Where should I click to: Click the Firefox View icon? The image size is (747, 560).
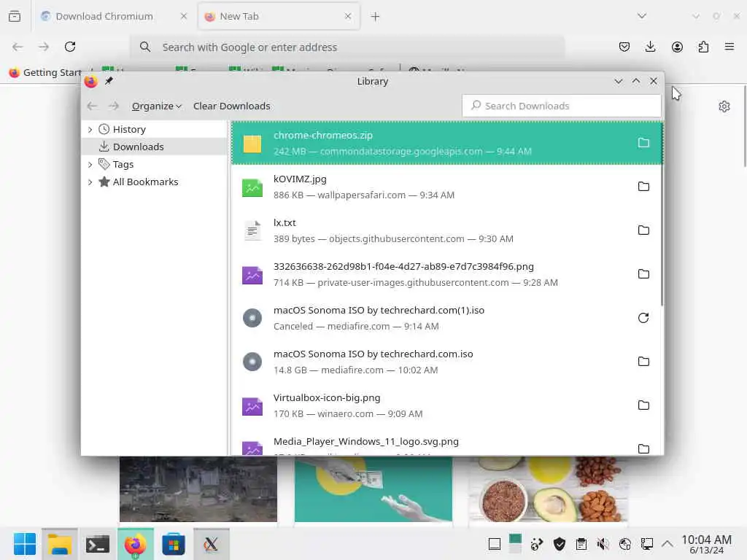15,16
